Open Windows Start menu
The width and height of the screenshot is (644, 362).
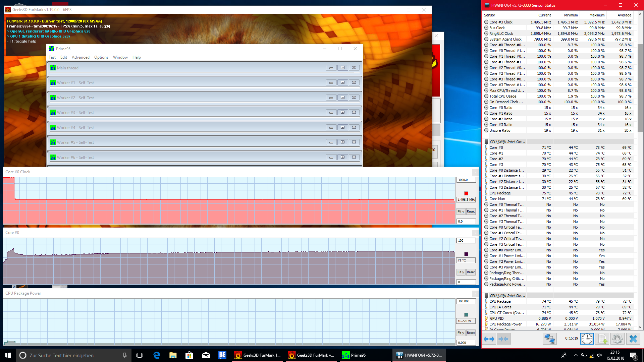point(8,355)
